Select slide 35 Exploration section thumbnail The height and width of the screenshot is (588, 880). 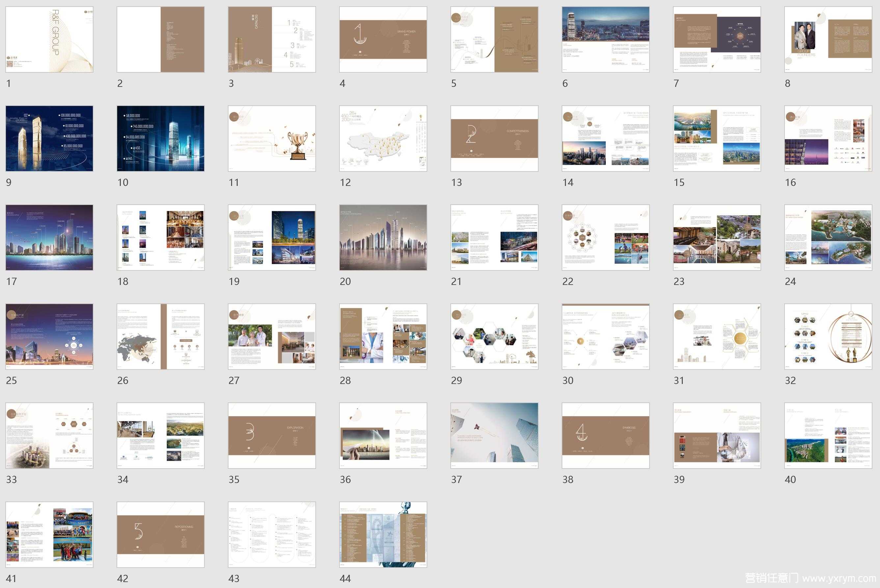pos(272,435)
